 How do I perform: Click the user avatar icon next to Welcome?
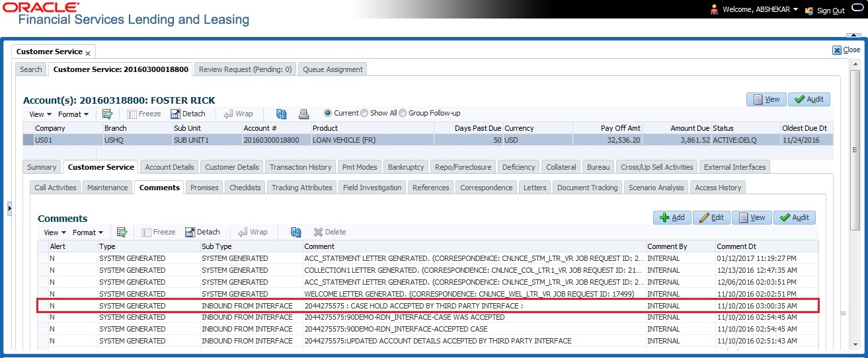(x=714, y=10)
